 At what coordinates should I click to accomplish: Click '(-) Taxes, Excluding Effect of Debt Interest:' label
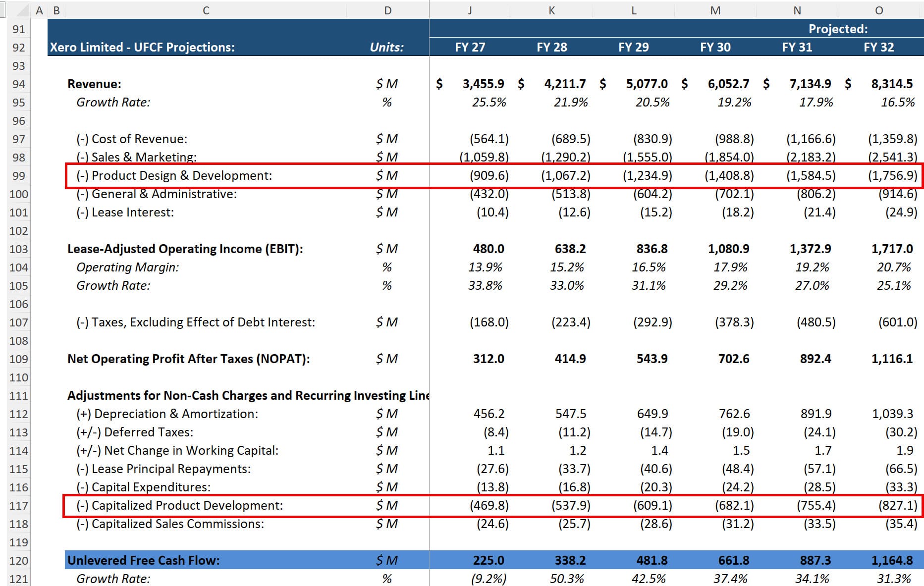[x=195, y=322]
